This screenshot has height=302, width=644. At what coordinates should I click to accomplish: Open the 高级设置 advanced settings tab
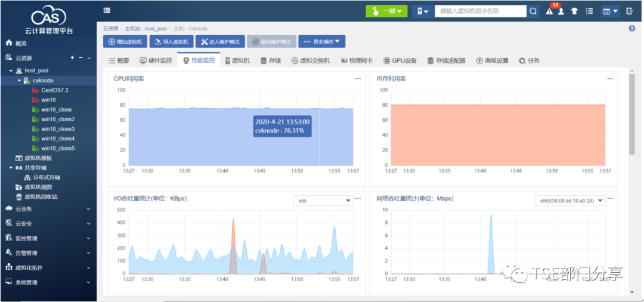[x=493, y=61]
